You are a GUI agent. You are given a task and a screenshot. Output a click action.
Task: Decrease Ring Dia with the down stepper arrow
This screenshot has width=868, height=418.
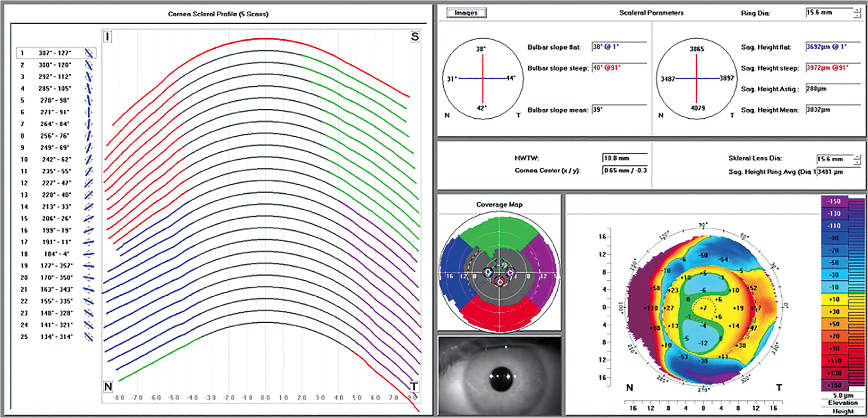click(857, 15)
